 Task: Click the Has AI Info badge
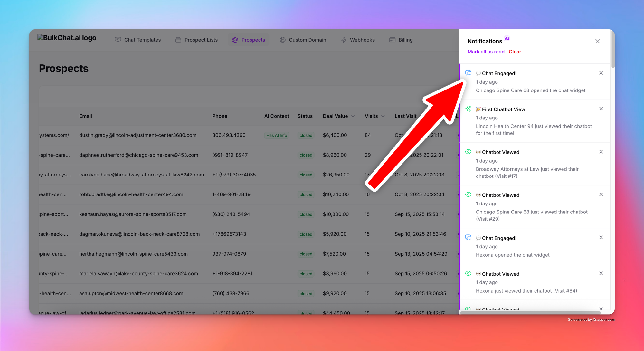click(x=276, y=136)
